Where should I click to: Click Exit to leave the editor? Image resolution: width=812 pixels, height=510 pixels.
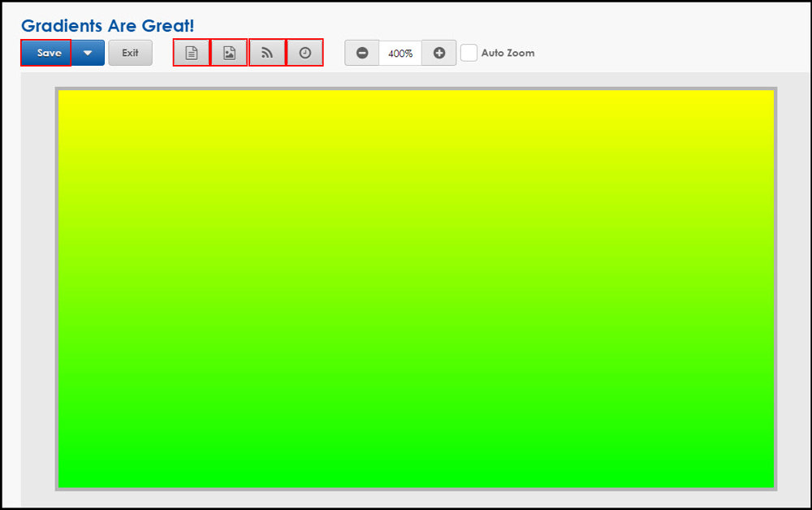[x=130, y=52]
